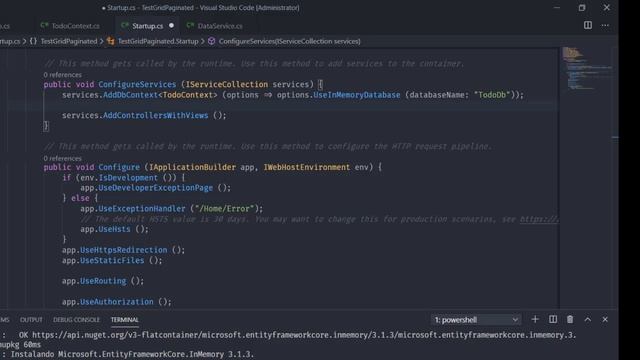Click the AddControllersWithViews call

(156, 116)
